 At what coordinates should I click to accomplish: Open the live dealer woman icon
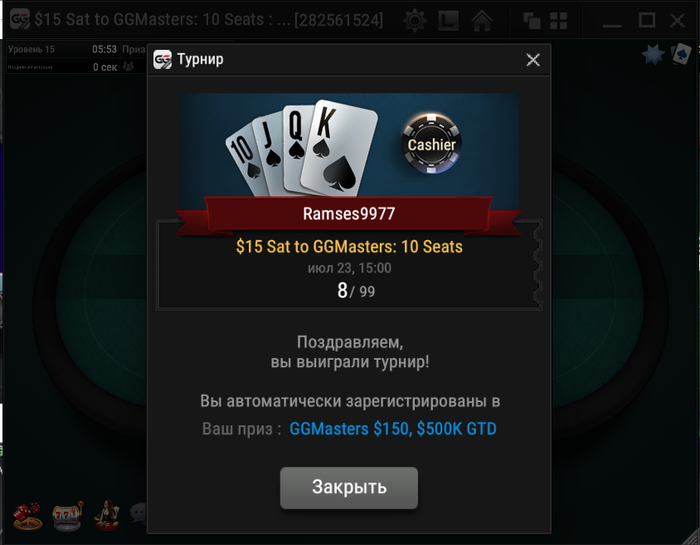[107, 515]
